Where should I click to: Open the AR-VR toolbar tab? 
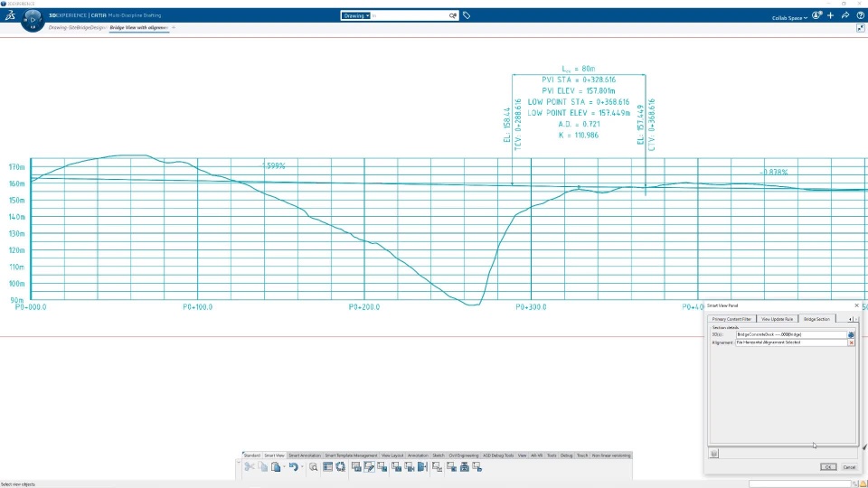pyautogui.click(x=536, y=455)
